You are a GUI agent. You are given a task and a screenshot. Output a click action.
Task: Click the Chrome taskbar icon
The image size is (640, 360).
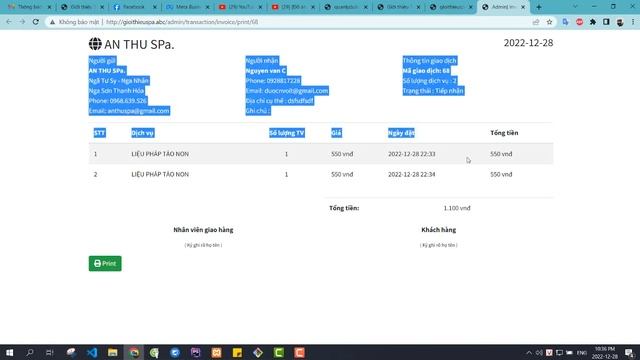133,352
